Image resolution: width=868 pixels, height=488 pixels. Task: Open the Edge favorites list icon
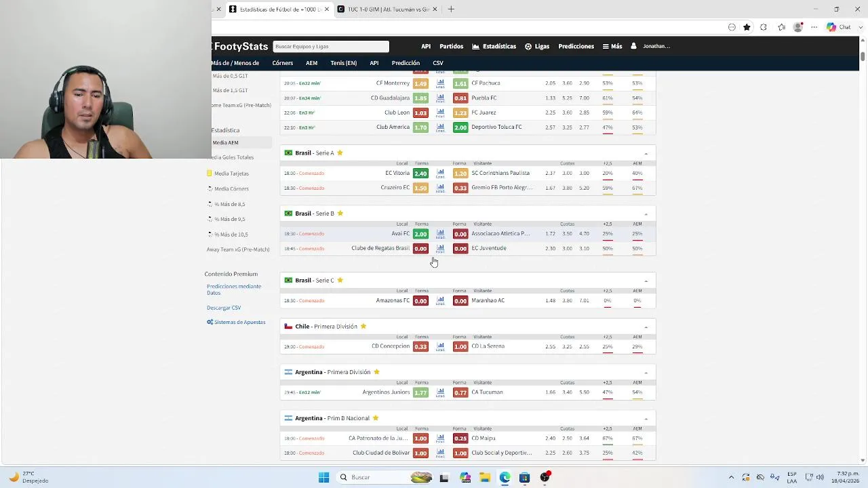782,27
